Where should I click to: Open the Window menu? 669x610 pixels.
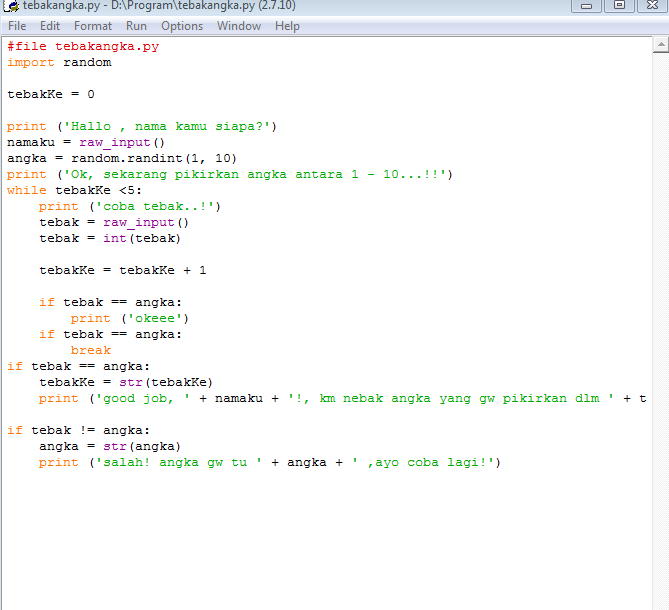coord(239,26)
